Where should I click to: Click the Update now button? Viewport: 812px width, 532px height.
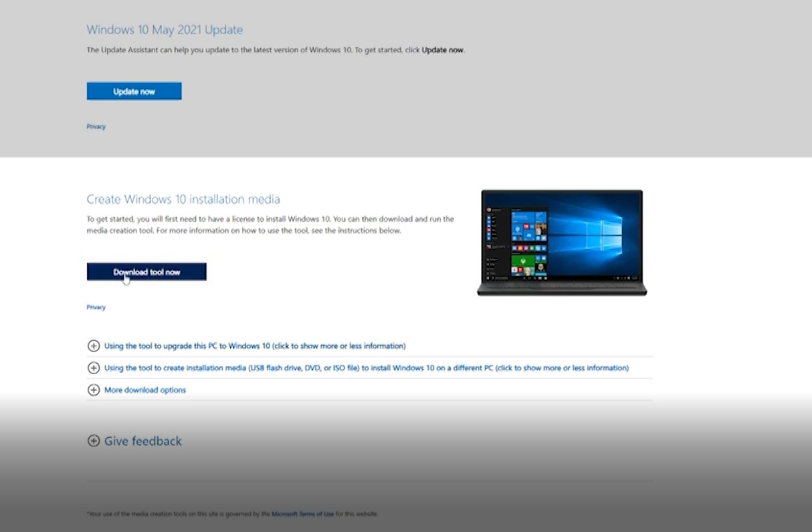pos(134,92)
